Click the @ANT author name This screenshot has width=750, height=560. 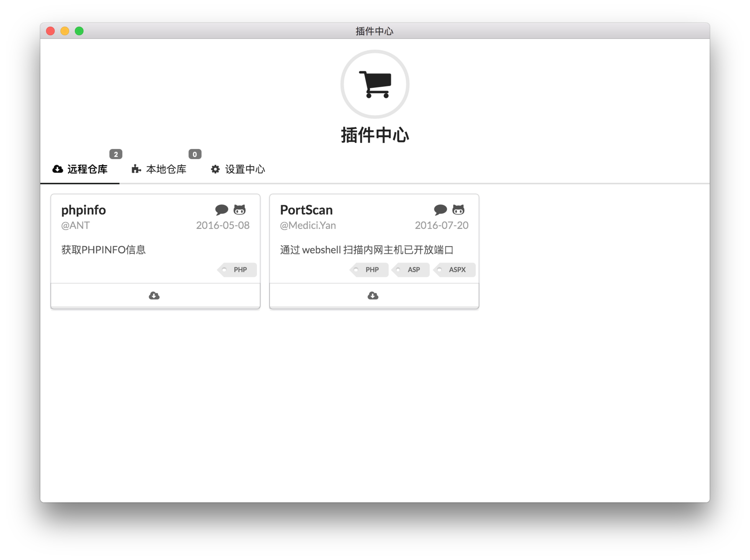click(75, 225)
